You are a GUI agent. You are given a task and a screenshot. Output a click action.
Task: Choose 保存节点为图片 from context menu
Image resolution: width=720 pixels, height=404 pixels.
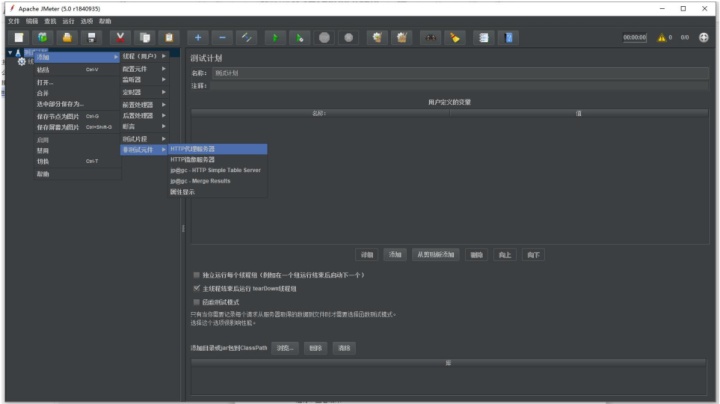click(x=77, y=117)
